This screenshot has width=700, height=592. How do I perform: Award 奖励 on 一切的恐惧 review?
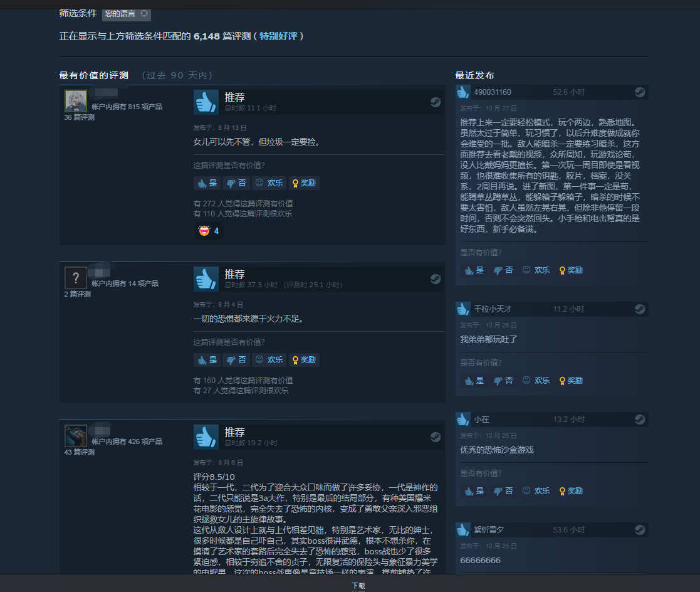[304, 360]
